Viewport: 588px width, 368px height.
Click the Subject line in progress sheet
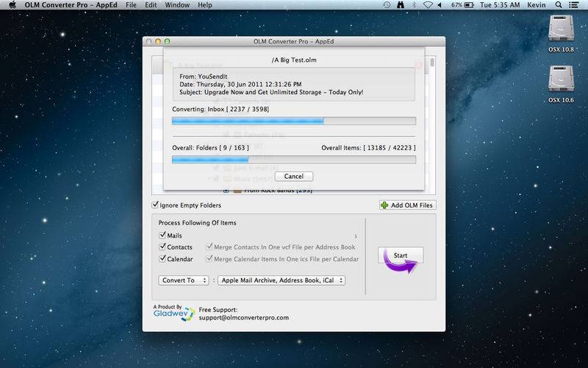271,92
